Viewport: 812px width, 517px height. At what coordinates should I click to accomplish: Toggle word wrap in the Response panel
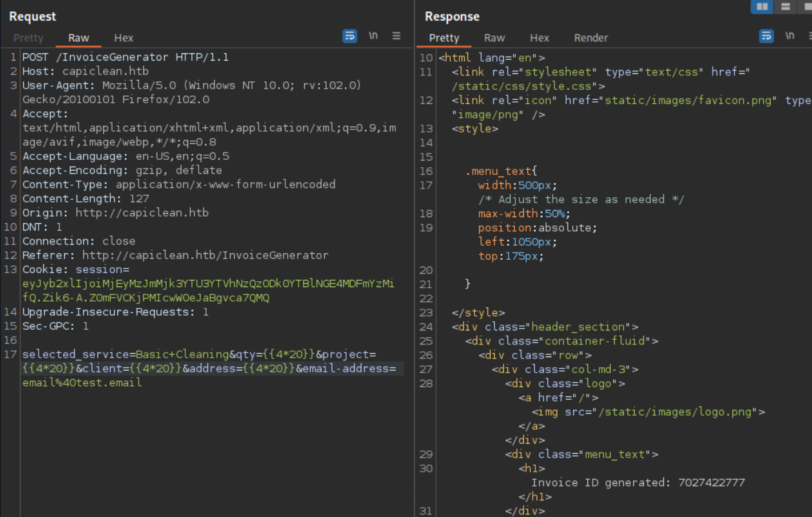pos(766,36)
